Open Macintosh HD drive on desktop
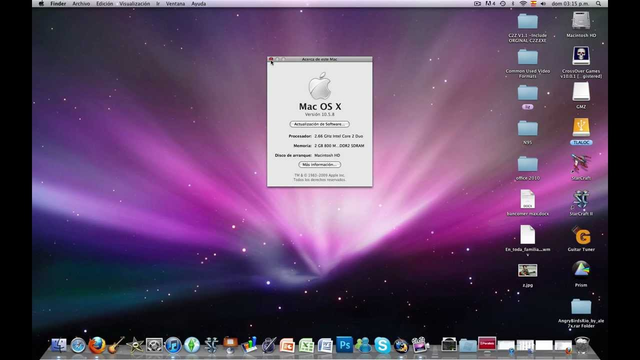The width and height of the screenshot is (640, 360). (581, 20)
